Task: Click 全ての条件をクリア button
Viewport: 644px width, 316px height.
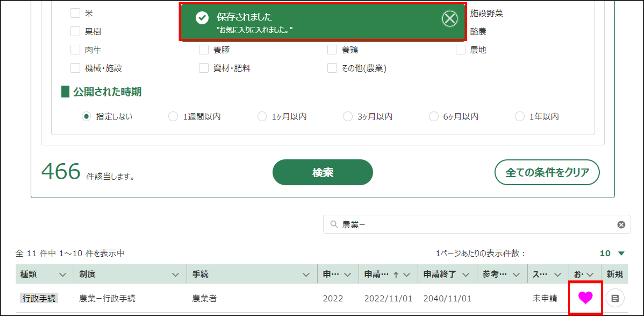Action: 547,172
